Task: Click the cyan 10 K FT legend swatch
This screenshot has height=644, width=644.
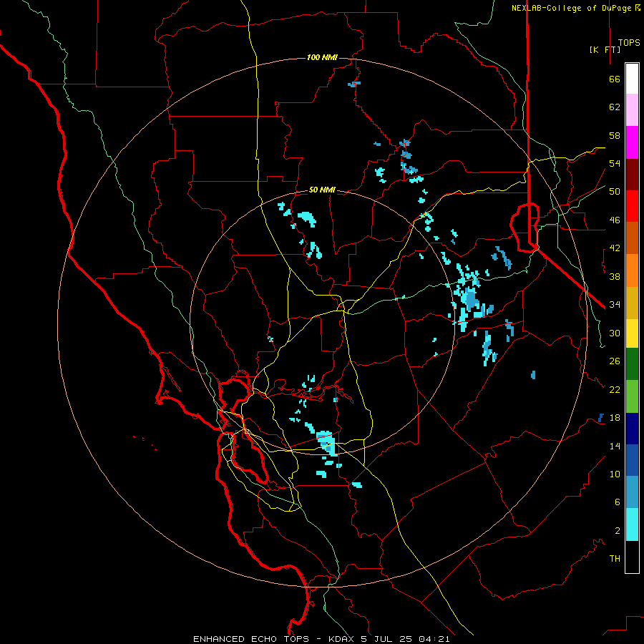Action: point(632,525)
